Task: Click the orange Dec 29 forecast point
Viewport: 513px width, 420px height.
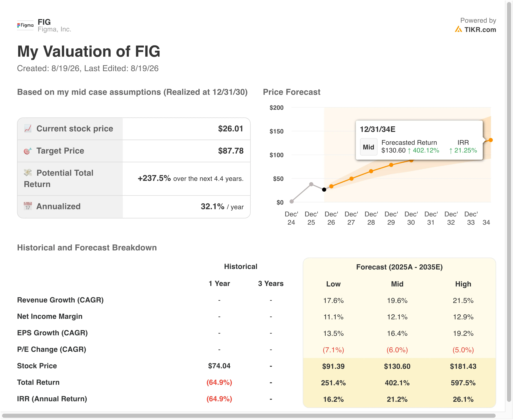Action: [391, 165]
